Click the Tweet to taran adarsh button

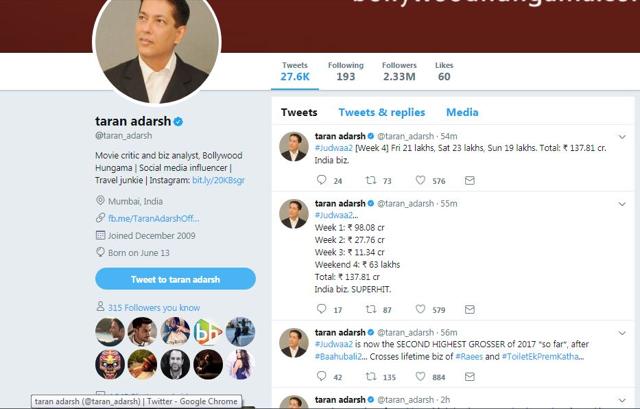pyautogui.click(x=176, y=279)
